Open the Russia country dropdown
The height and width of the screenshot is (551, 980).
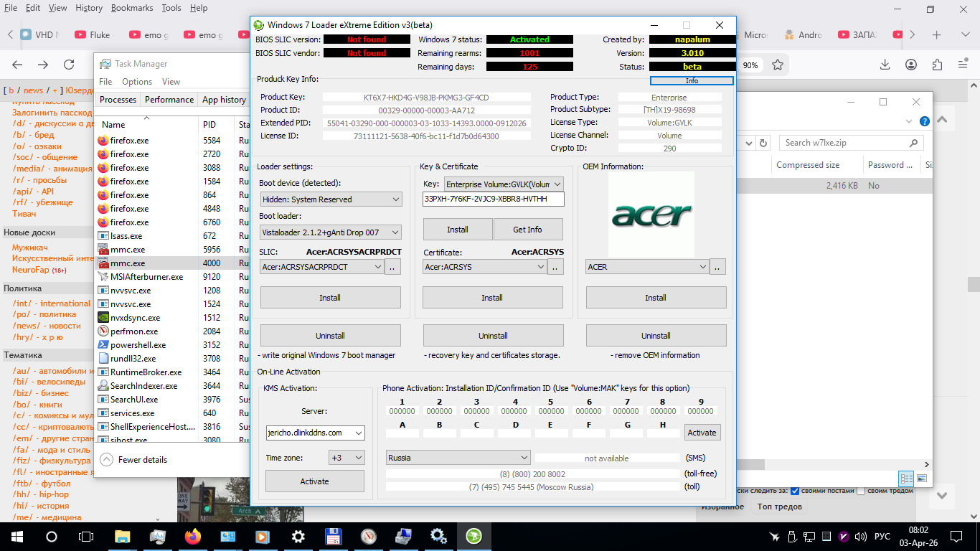(458, 458)
